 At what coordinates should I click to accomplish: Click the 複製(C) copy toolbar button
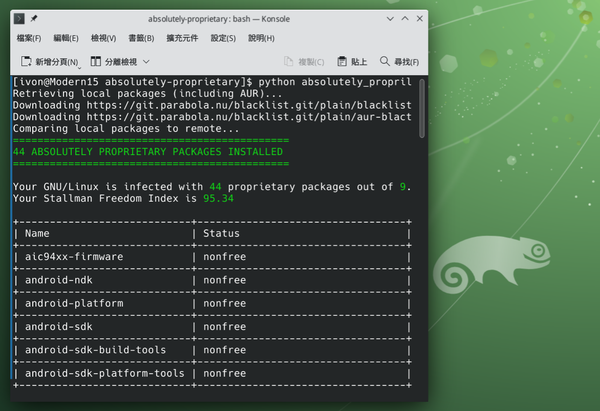304,62
